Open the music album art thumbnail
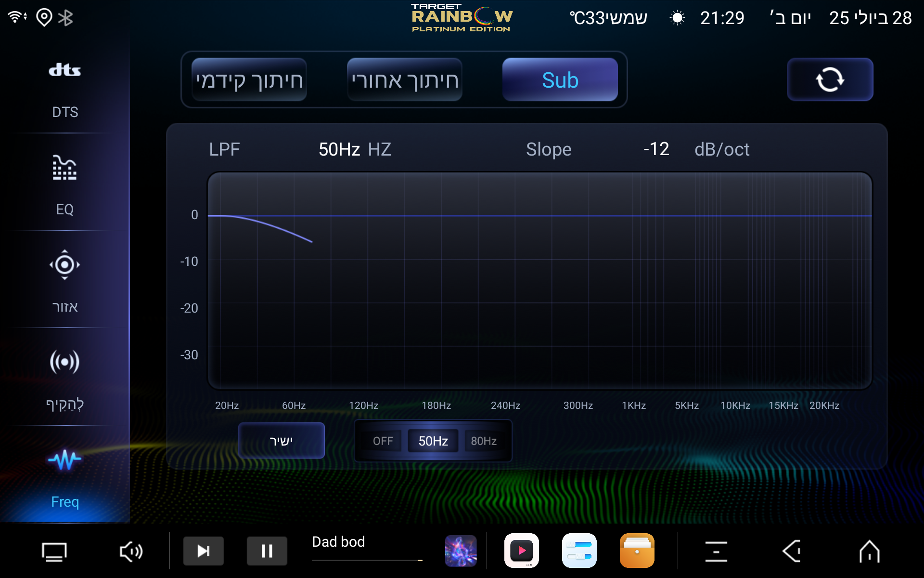 461,551
